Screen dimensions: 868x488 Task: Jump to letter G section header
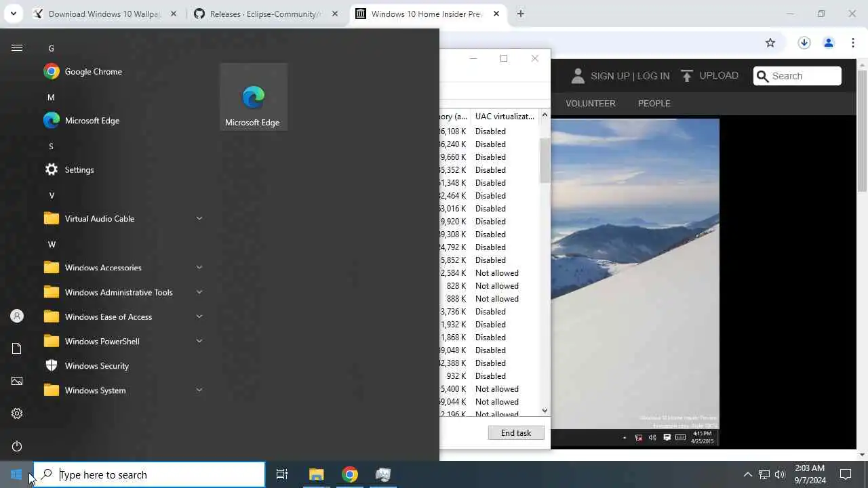51,48
